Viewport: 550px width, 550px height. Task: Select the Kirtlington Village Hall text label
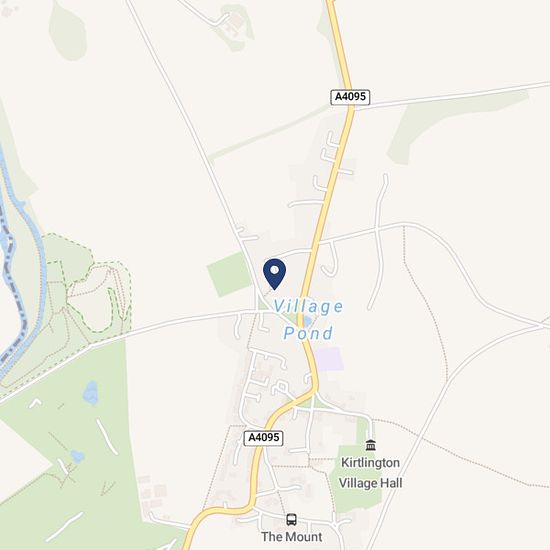coord(370,473)
